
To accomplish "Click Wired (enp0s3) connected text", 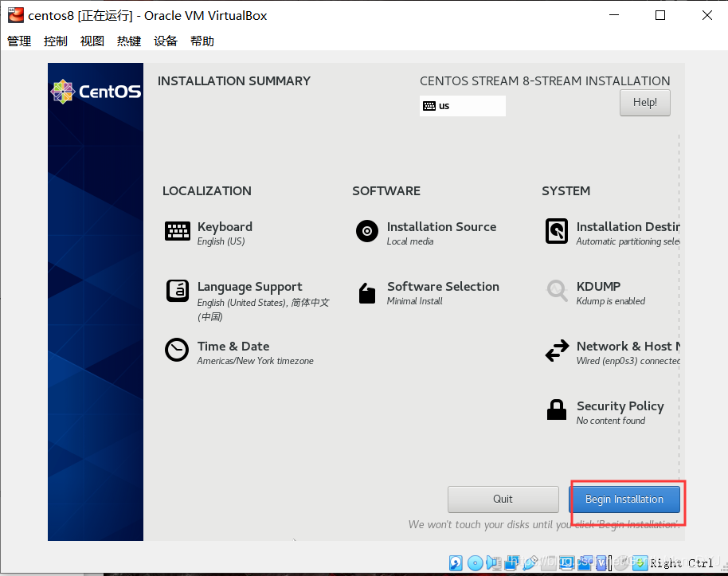I will [x=628, y=361].
